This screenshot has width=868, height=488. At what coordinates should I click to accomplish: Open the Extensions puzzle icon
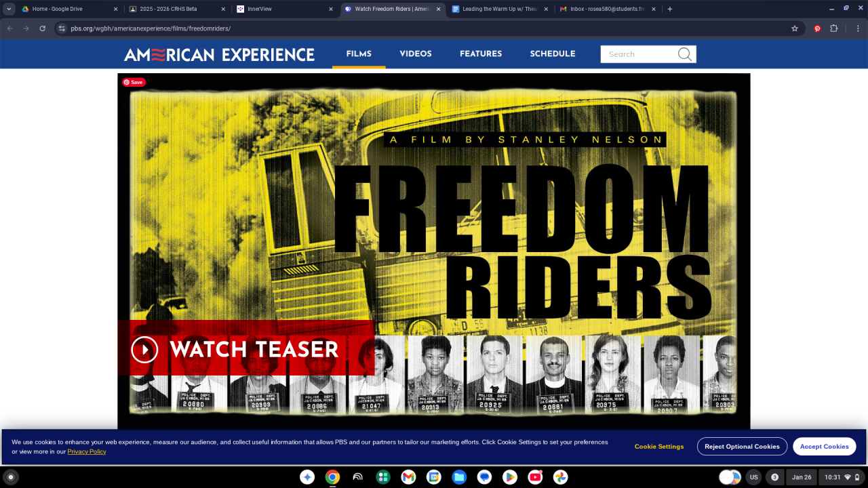click(834, 28)
